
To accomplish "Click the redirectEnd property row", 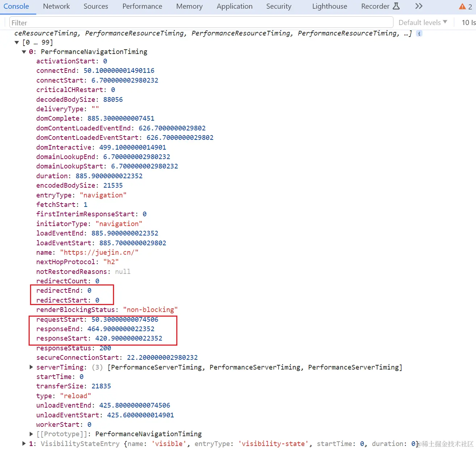I will point(64,291).
